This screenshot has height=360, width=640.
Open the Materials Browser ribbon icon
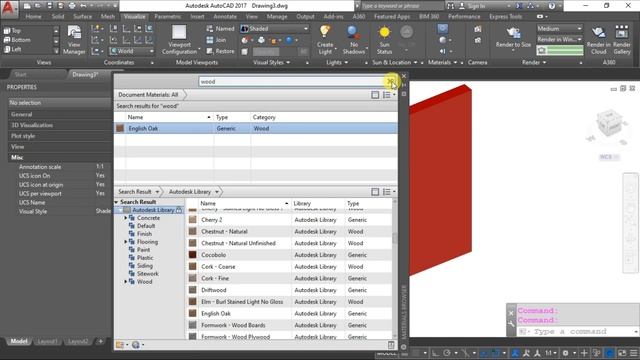pos(442,29)
